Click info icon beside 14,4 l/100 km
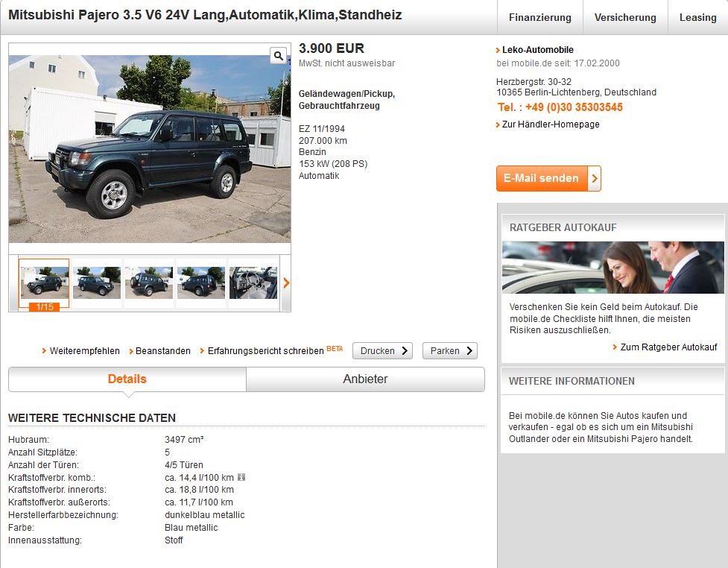The height and width of the screenshot is (568, 728). pyautogui.click(x=241, y=477)
